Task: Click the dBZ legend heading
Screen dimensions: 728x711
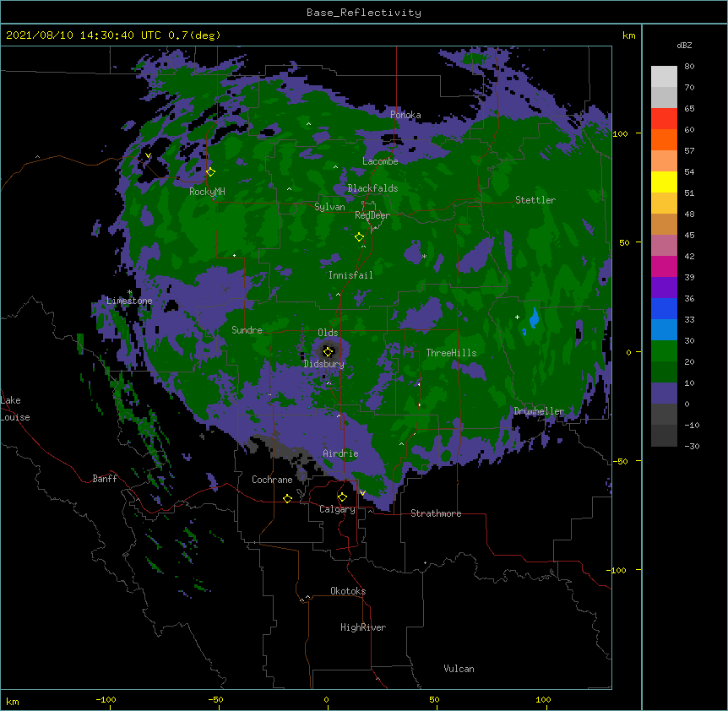Action: (684, 45)
